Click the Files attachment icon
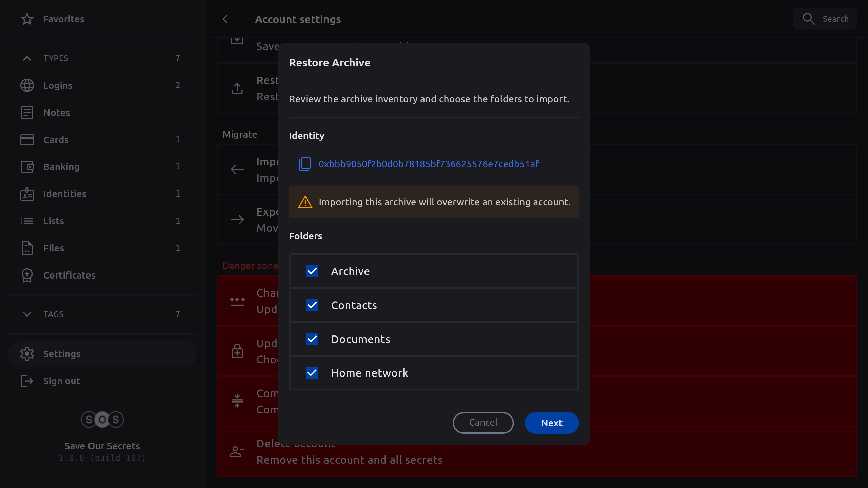Screen dimensions: 868x488 pos(27,248)
